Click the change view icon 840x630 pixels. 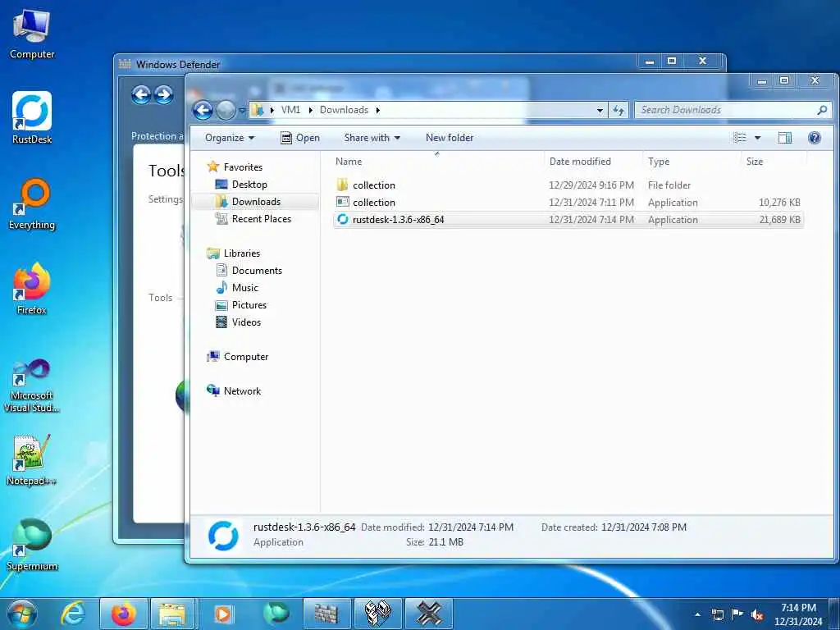[x=740, y=138]
